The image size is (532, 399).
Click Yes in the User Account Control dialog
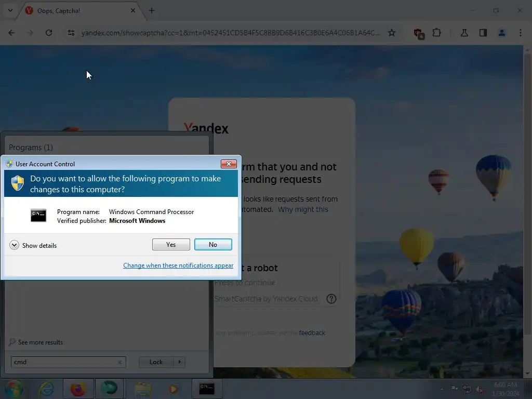pyautogui.click(x=171, y=244)
